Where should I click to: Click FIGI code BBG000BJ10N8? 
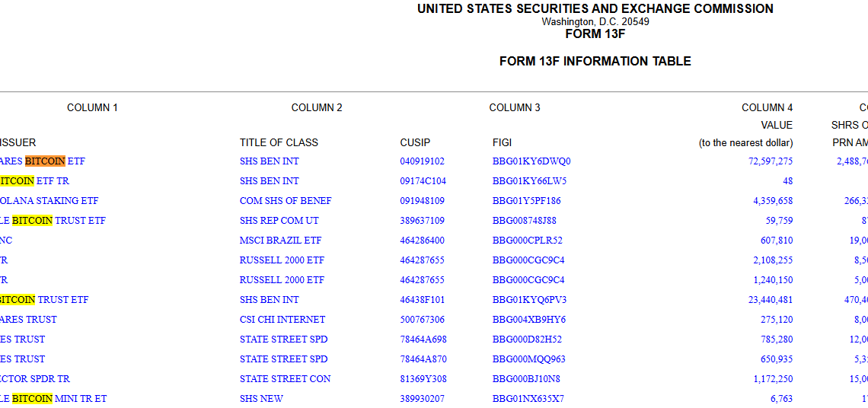(x=526, y=379)
